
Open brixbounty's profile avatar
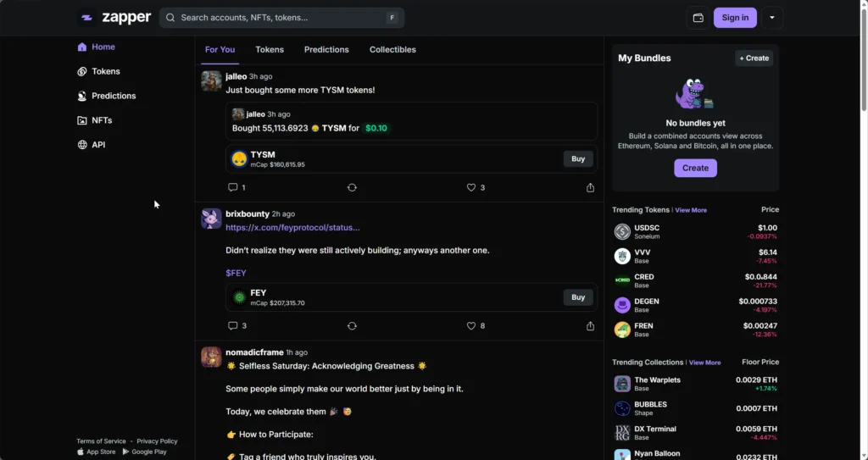(x=211, y=219)
